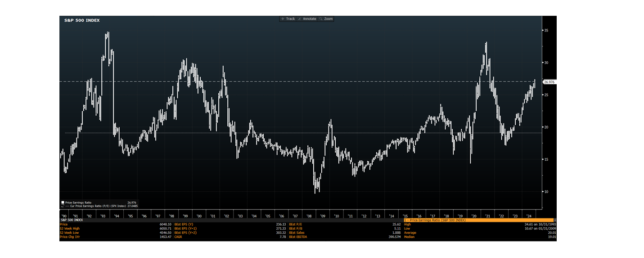The image size is (644, 258).
Task: Click the 1453.47 value
Action: [165, 236]
